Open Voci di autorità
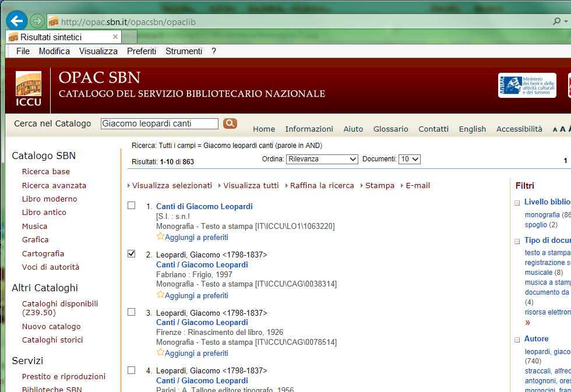 click(51, 267)
